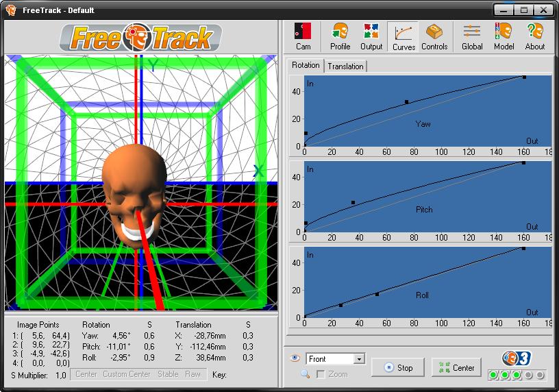
Task: Select the Roll curve first inner control point
Action: [x=341, y=305]
